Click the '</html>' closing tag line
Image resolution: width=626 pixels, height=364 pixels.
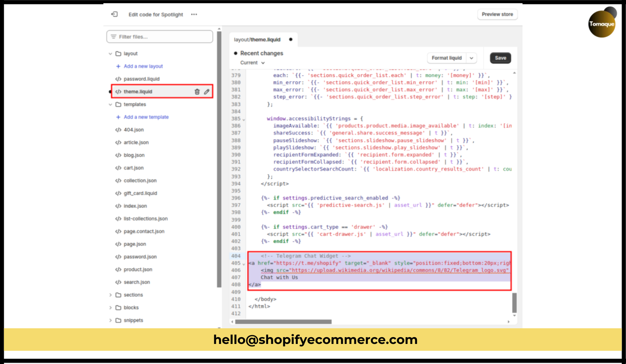(259, 306)
